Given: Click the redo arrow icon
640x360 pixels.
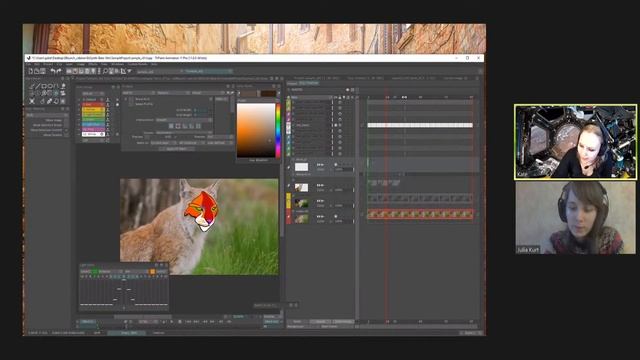Looking at the screenshot, I should pyautogui.click(x=58, y=71).
